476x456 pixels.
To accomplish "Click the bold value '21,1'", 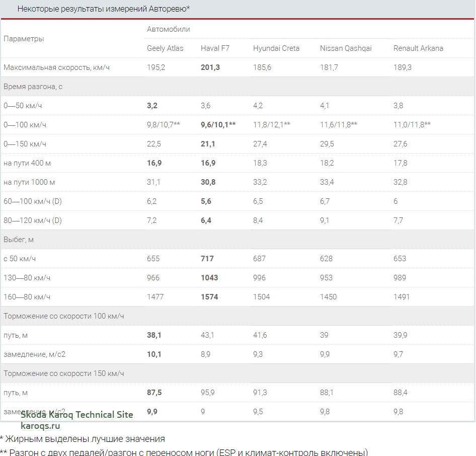I will pyautogui.click(x=208, y=144).
